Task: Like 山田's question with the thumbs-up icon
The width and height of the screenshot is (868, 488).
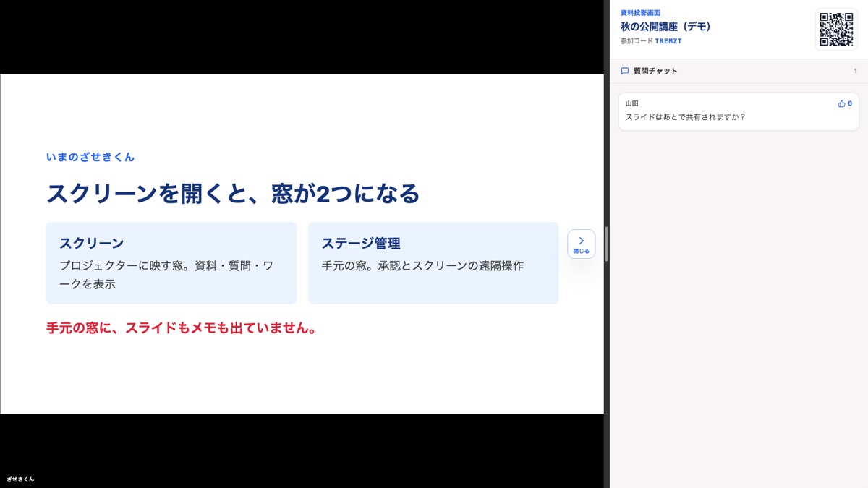Action: coord(845,103)
